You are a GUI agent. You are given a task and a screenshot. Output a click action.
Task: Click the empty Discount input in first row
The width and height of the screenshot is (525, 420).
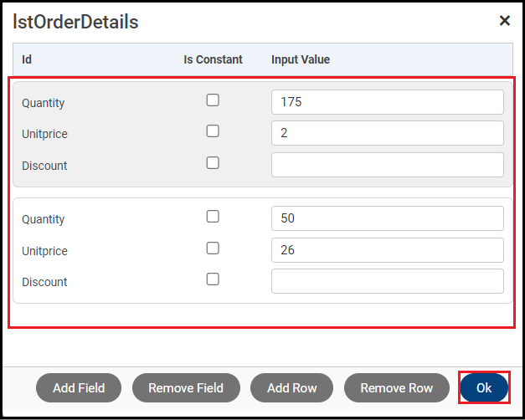(x=387, y=165)
